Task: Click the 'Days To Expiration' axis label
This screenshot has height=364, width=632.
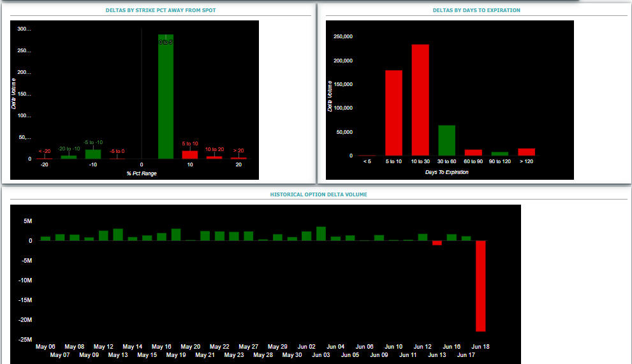Action: point(446,172)
